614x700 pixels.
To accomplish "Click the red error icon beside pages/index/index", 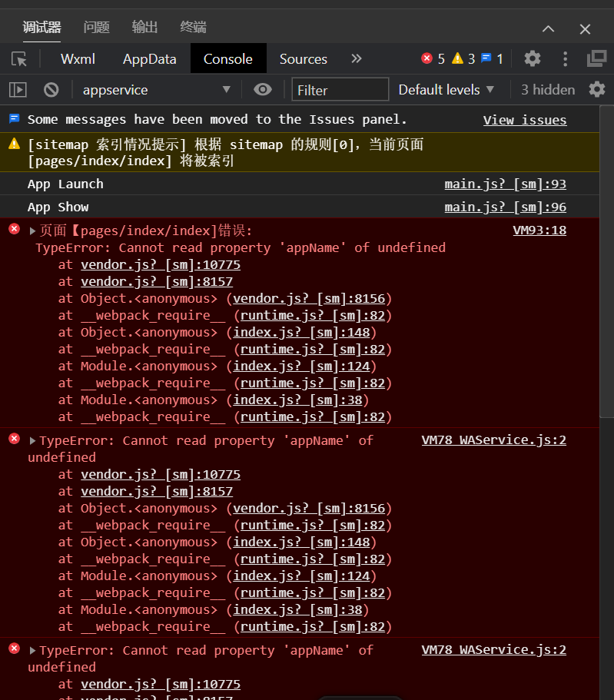I will tap(15, 229).
